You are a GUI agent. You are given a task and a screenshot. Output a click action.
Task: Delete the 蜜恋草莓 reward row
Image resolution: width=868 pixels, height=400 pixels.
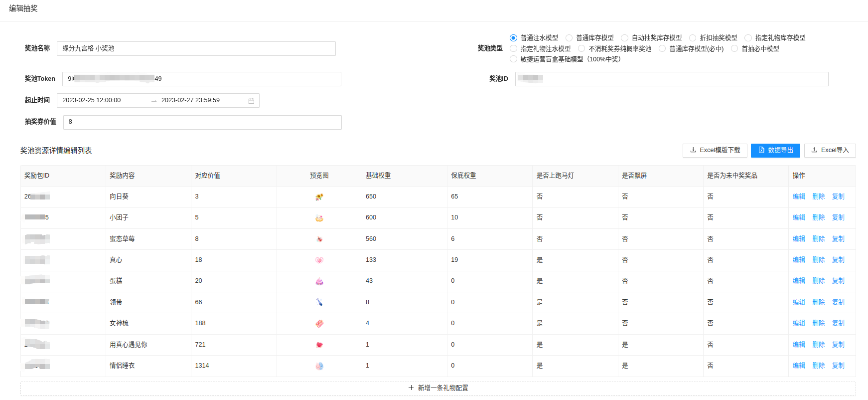818,239
